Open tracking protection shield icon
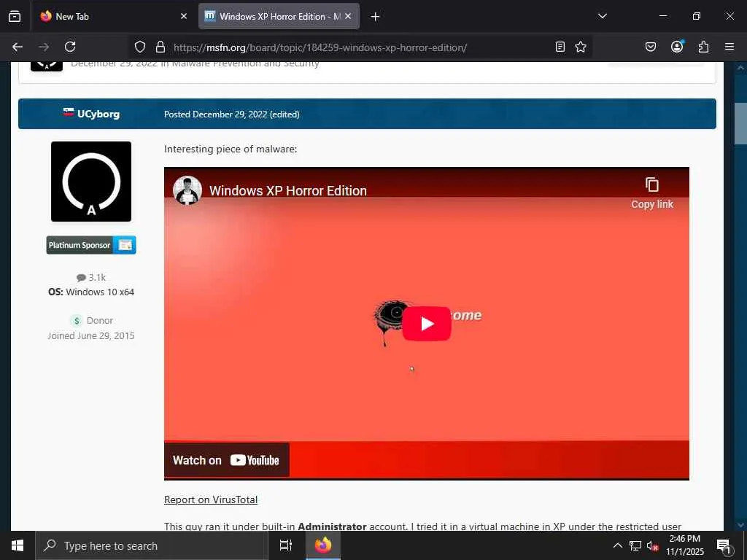 (139, 47)
